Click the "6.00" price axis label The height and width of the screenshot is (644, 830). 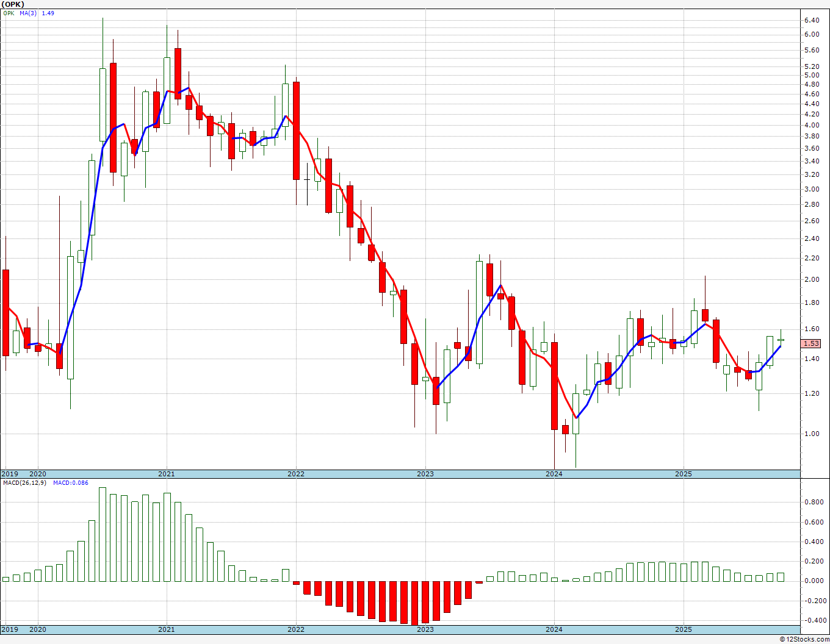(812, 34)
